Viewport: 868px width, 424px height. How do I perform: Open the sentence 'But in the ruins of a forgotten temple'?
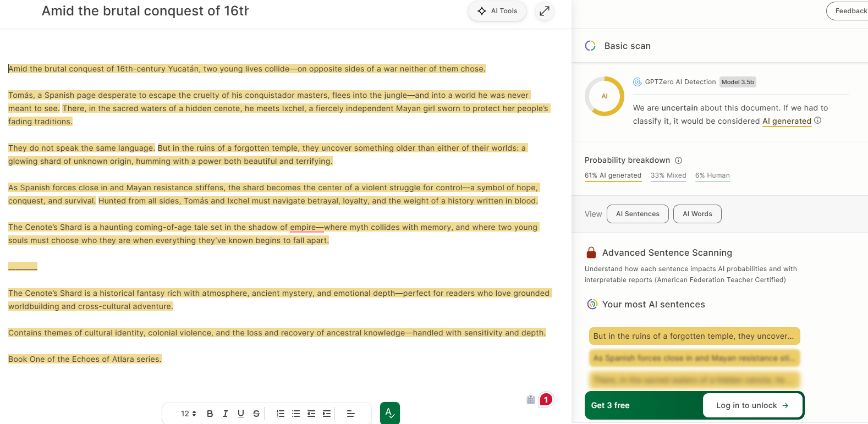pyautogui.click(x=694, y=336)
